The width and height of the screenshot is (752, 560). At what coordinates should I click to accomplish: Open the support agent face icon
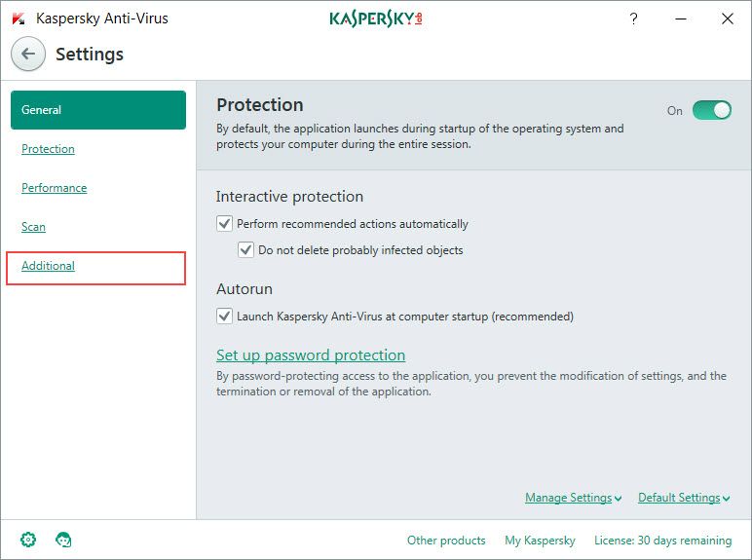[x=63, y=540]
